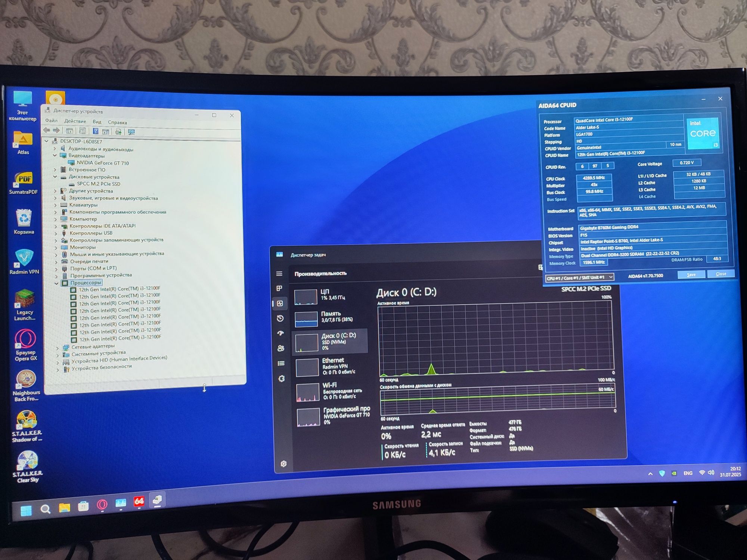The width and height of the screenshot is (747, 560).
Task: Click the blue question mark Help toolbar icon
Action: (x=96, y=131)
